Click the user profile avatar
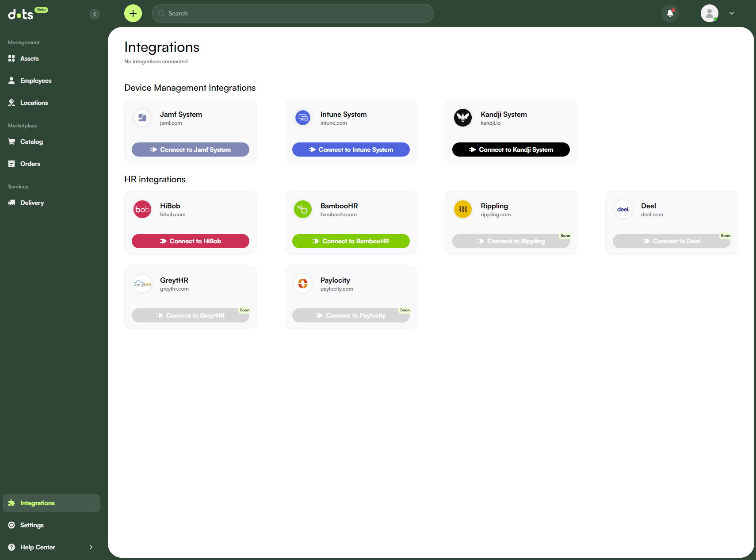The image size is (756, 560). (x=709, y=13)
